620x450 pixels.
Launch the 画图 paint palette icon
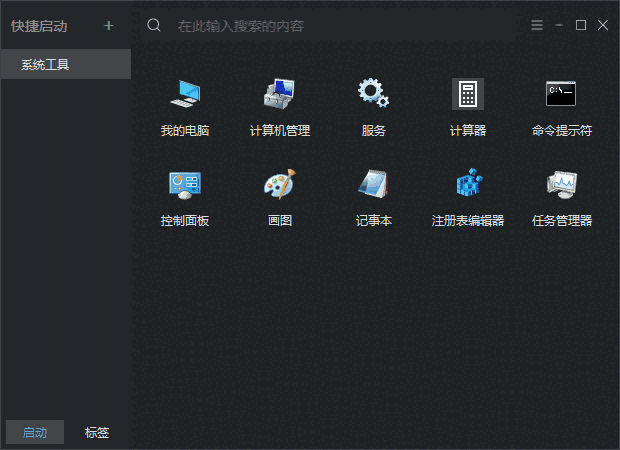(x=280, y=184)
